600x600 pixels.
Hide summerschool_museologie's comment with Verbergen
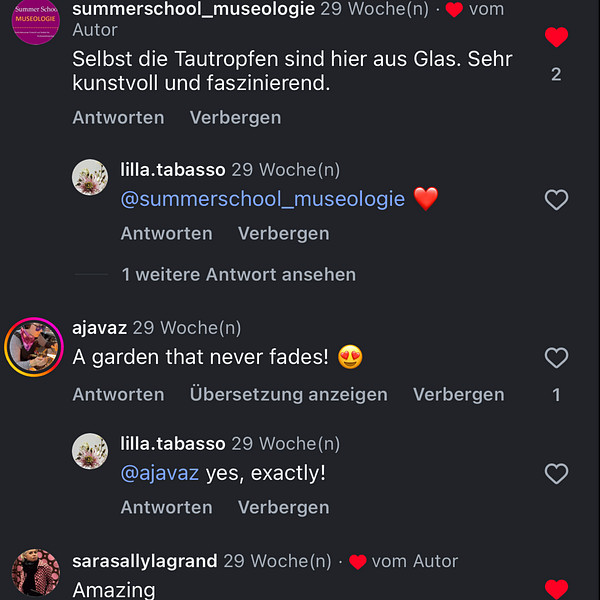click(235, 117)
